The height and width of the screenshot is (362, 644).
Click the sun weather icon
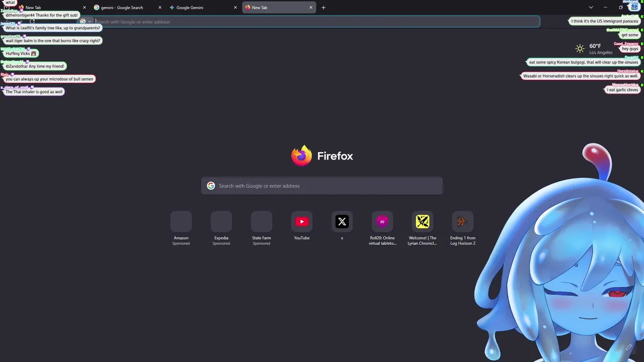(x=580, y=49)
